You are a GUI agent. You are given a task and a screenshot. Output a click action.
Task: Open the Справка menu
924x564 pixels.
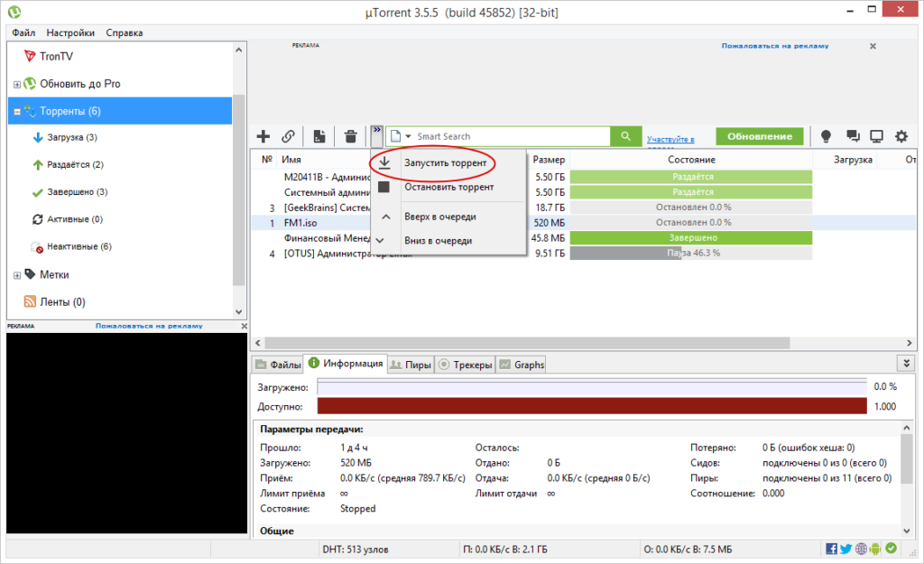pos(125,33)
